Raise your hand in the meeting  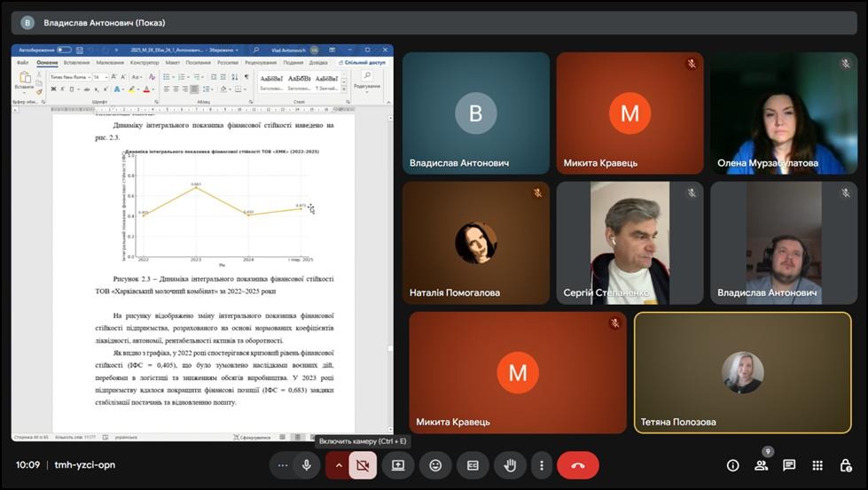click(x=510, y=465)
